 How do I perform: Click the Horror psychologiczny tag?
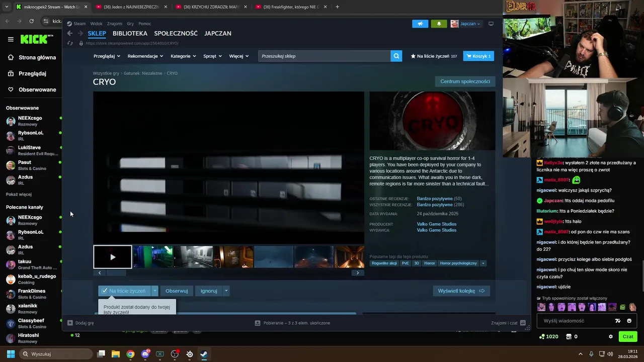tap(458, 263)
